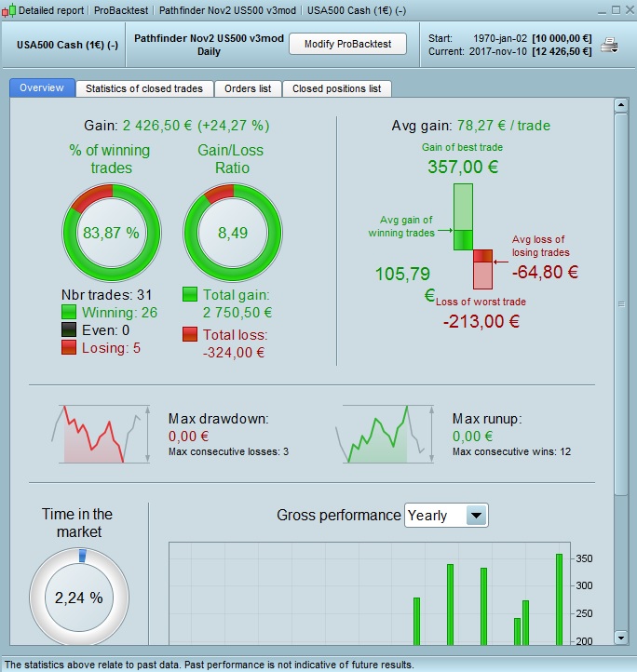Screen dimensions: 637x672
Task: Switch to Statistics of closed trades tab
Action: point(144,88)
